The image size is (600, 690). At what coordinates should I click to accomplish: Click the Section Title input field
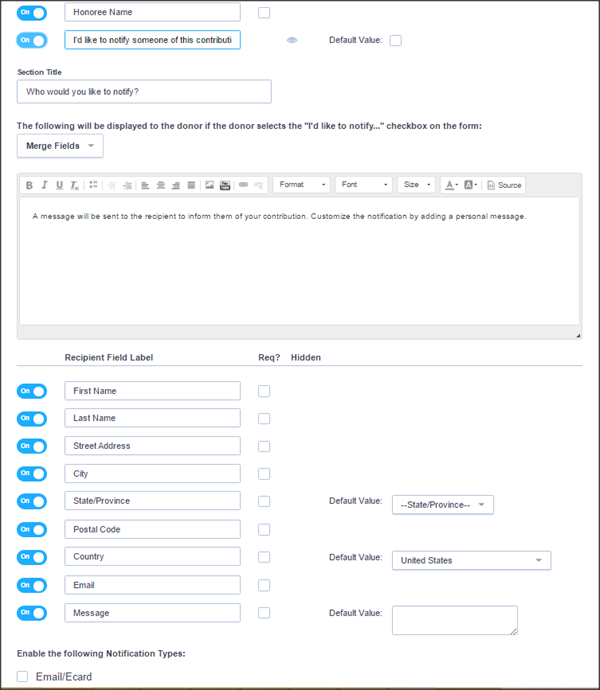[x=144, y=92]
